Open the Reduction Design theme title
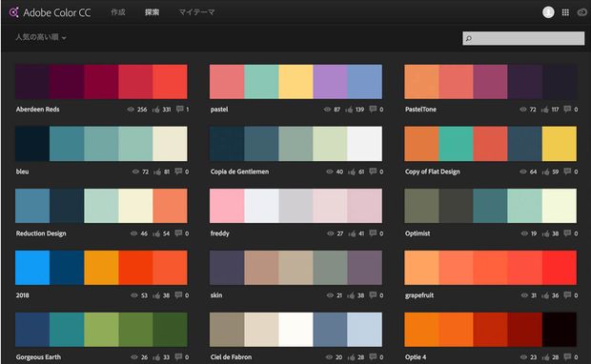The height and width of the screenshot is (364, 591). (41, 233)
